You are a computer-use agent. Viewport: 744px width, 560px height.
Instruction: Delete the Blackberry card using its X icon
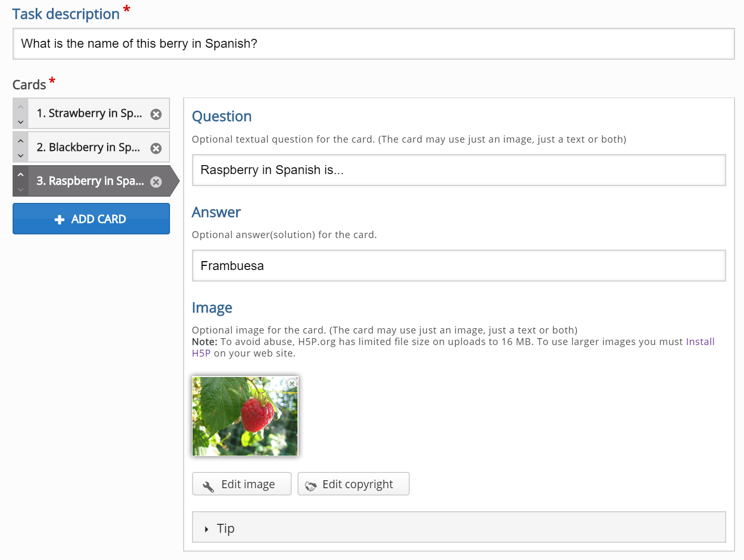click(156, 148)
